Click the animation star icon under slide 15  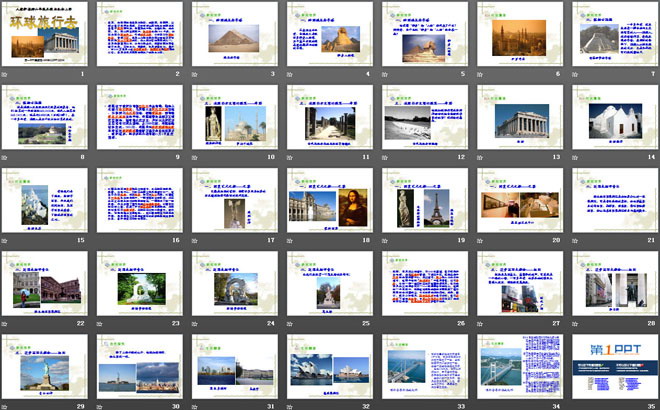pyautogui.click(x=4, y=241)
